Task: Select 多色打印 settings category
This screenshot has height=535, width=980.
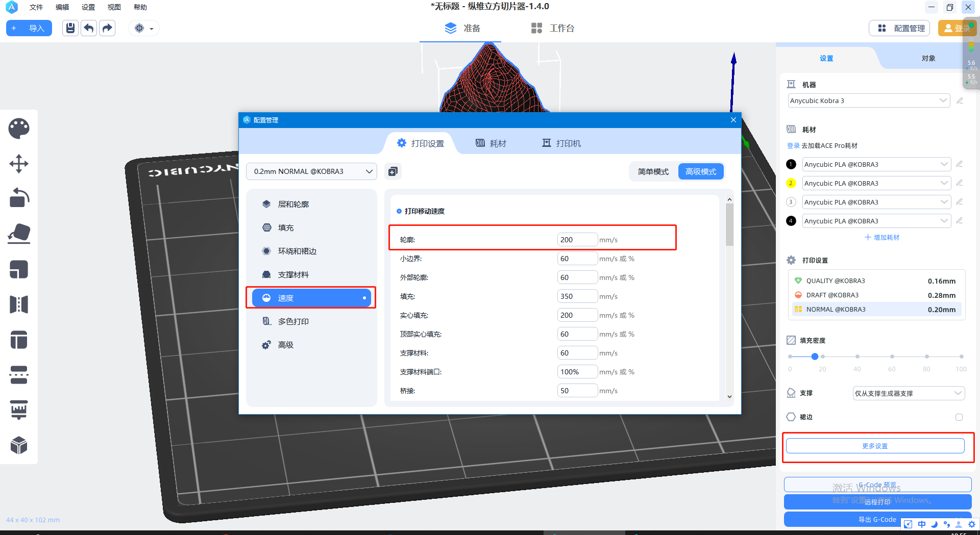Action: [x=311, y=321]
